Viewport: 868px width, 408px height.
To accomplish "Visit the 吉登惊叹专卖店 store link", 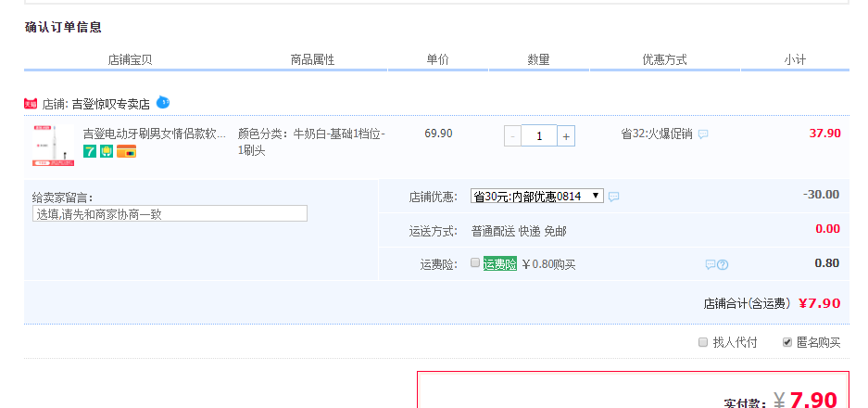I will 111,104.
